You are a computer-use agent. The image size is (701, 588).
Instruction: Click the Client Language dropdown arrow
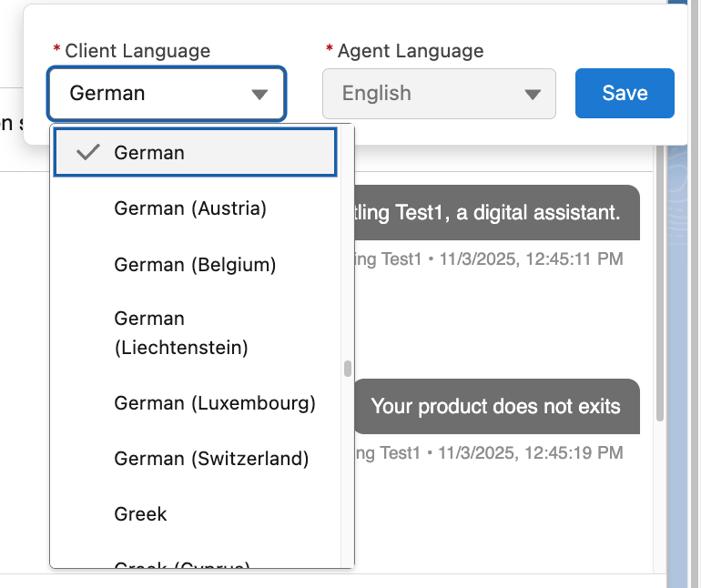[259, 94]
